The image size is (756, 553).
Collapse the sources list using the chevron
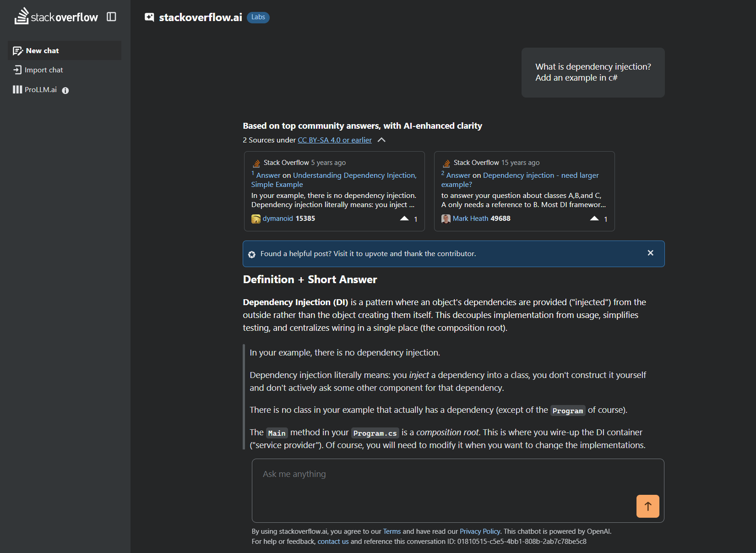pos(381,140)
